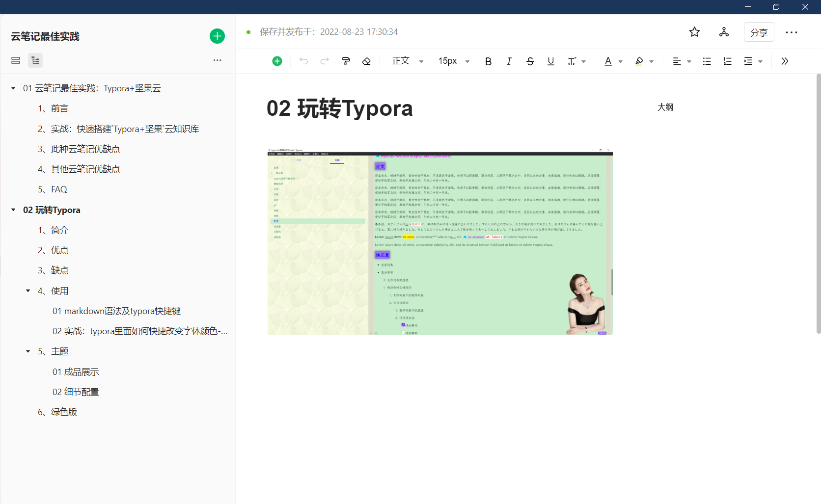
Task: Open the 6、绿色版 note
Action: click(x=57, y=412)
